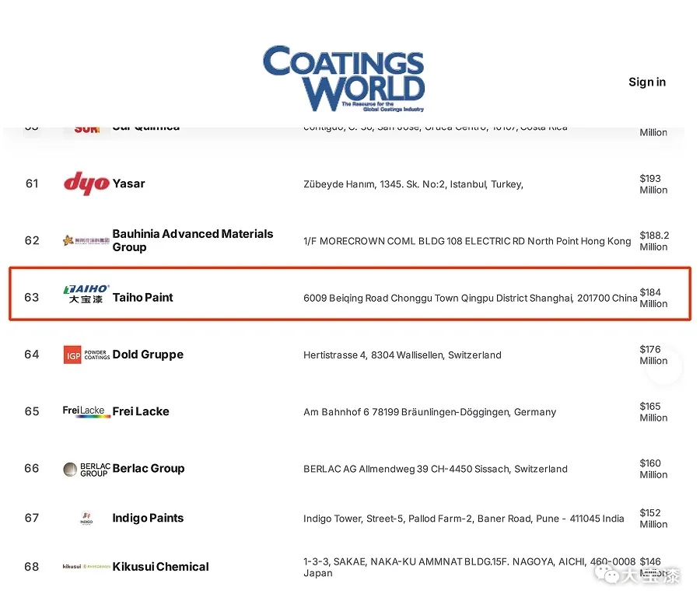Open the Sign in link
The width and height of the screenshot is (700, 601).
(646, 82)
